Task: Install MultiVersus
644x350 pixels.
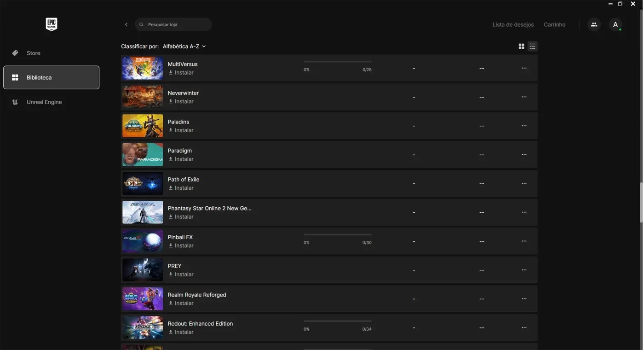Action: [181, 73]
